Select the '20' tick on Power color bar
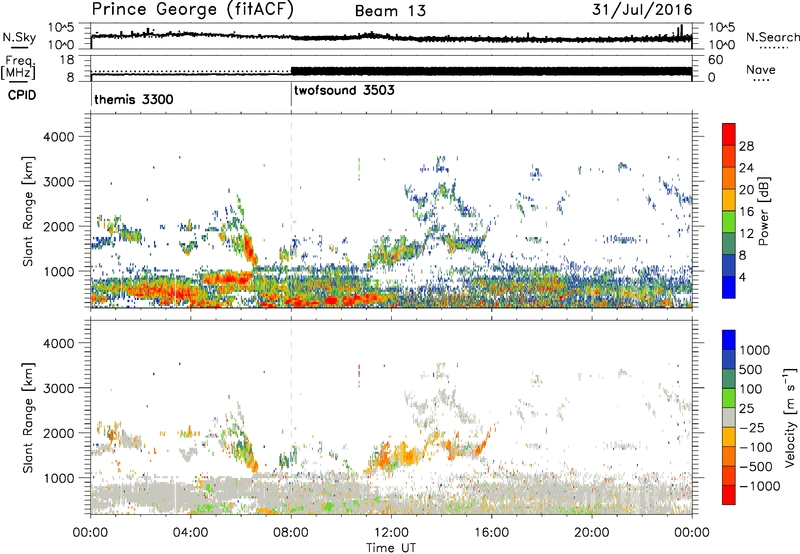800x554 pixels. click(746, 190)
